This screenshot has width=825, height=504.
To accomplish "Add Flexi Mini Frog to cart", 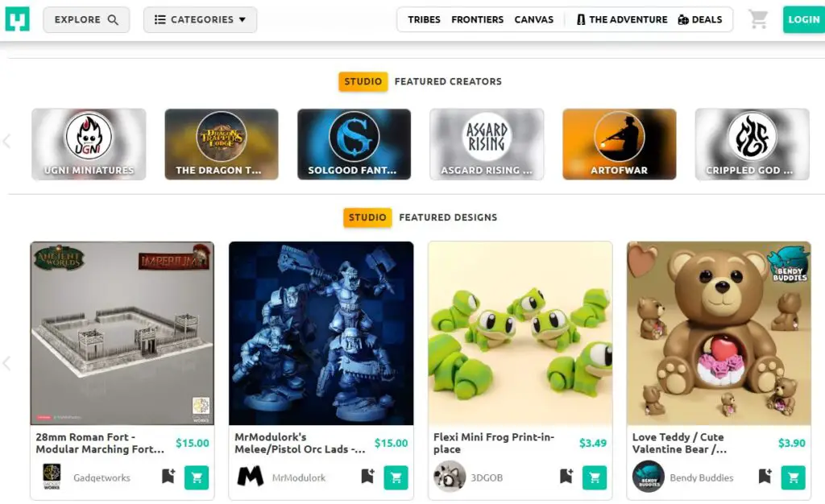I will tap(595, 477).
